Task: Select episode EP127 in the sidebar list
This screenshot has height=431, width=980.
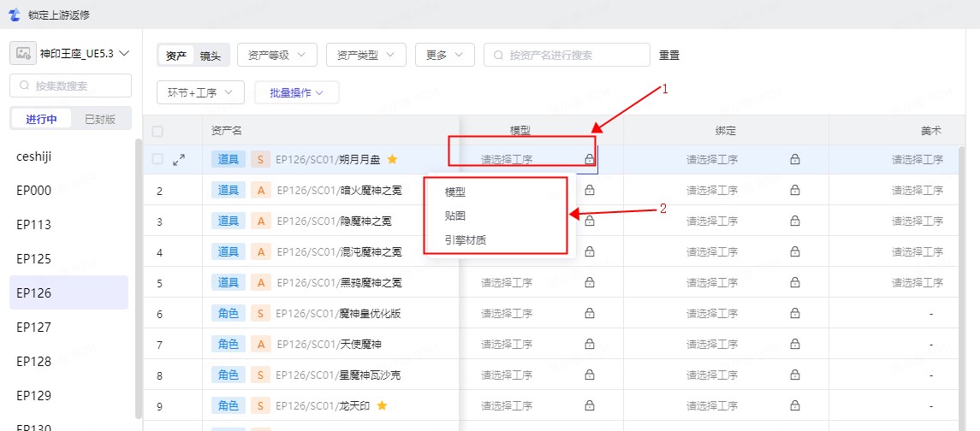Action: point(34,327)
